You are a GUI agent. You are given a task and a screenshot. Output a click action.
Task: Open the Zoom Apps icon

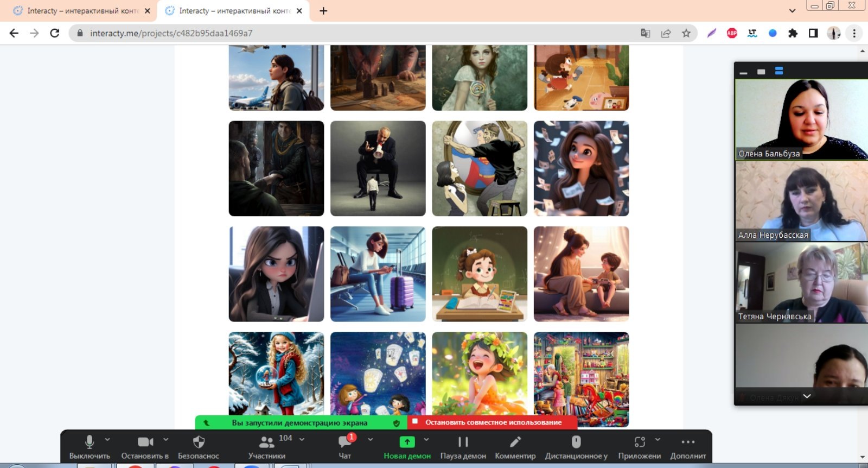coord(640,442)
